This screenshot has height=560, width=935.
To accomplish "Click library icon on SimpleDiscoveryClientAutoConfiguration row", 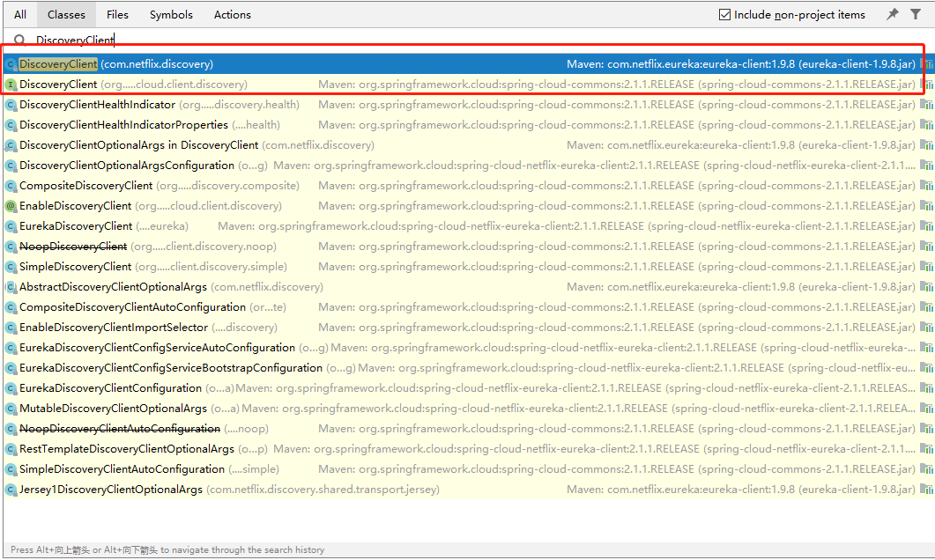I will [926, 469].
